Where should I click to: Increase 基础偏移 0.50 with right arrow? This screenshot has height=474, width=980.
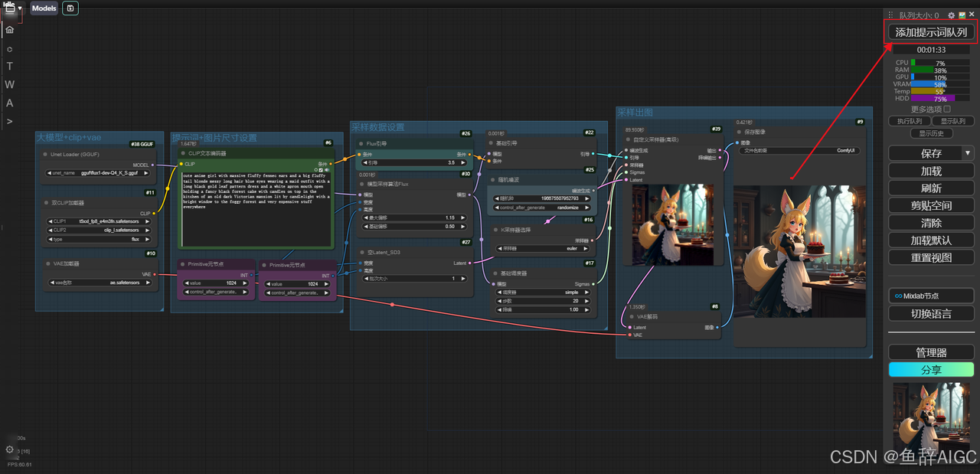click(463, 227)
